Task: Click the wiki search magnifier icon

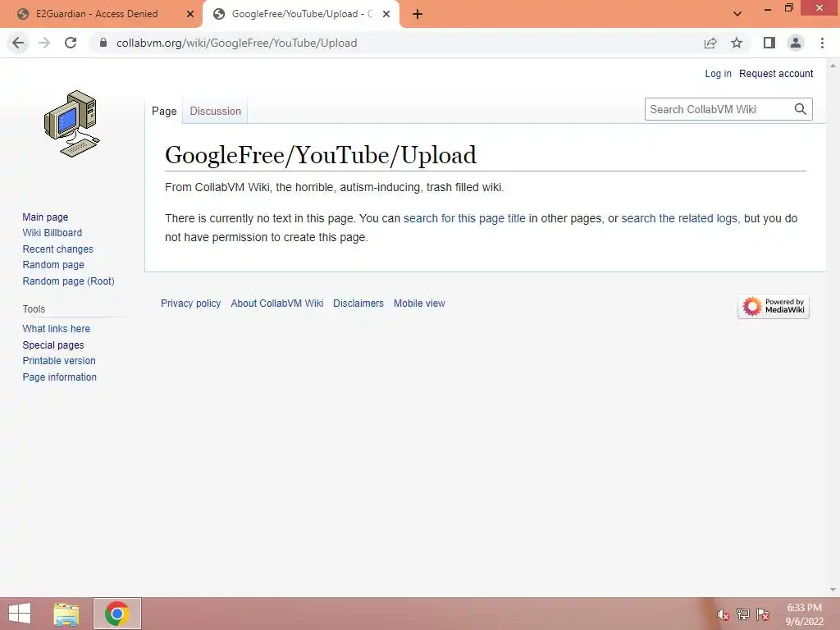Action: pos(801,109)
